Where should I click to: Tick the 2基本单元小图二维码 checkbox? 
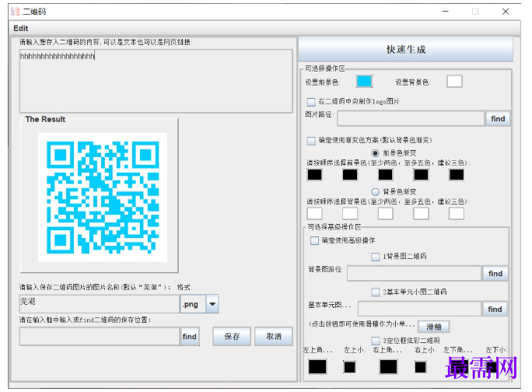click(x=375, y=292)
